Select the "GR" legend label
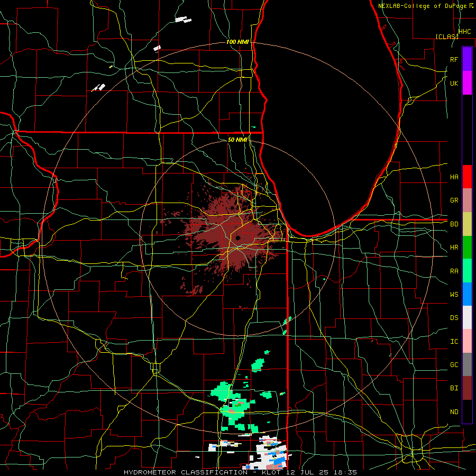The height and width of the screenshot is (476, 476). click(x=454, y=200)
